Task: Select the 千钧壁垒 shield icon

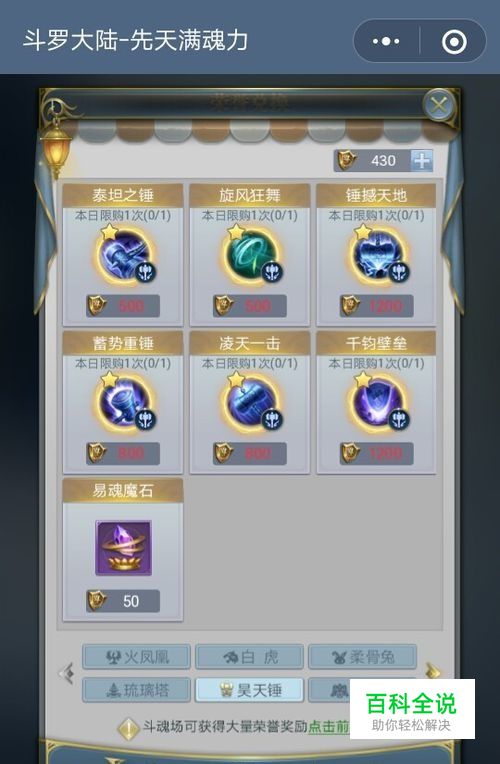Action: [377, 404]
